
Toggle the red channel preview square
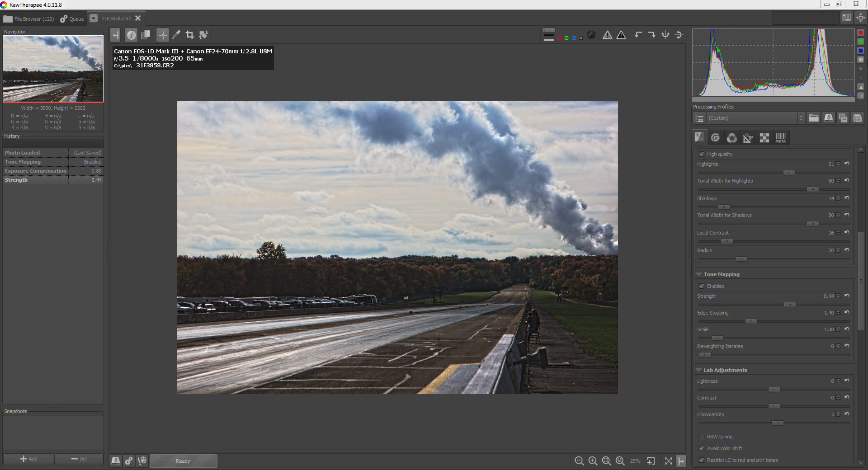[559, 38]
